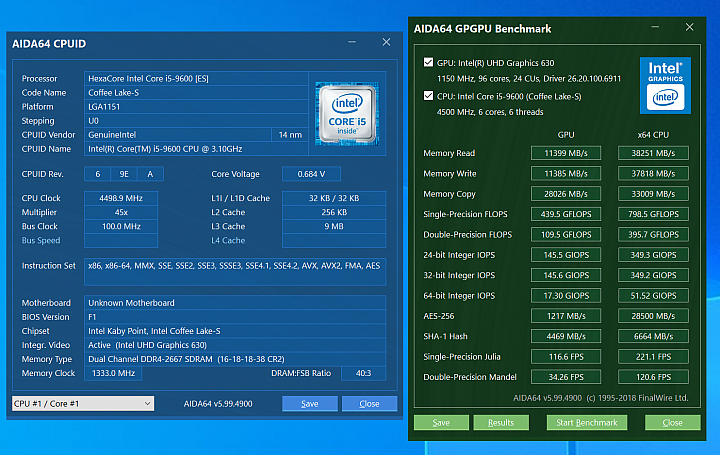Click GPU Single-Precision 439.5 GFLOPS value
The image size is (720, 455).
[566, 214]
